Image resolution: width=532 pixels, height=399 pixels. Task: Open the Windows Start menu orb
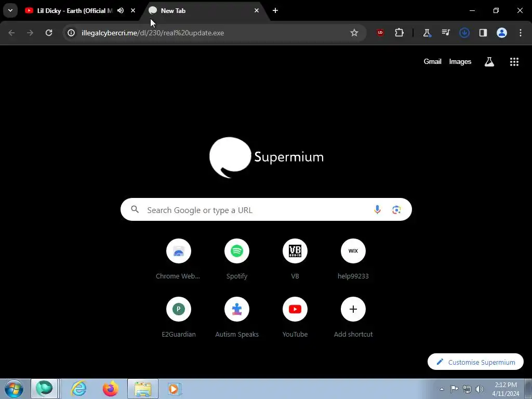(14, 389)
